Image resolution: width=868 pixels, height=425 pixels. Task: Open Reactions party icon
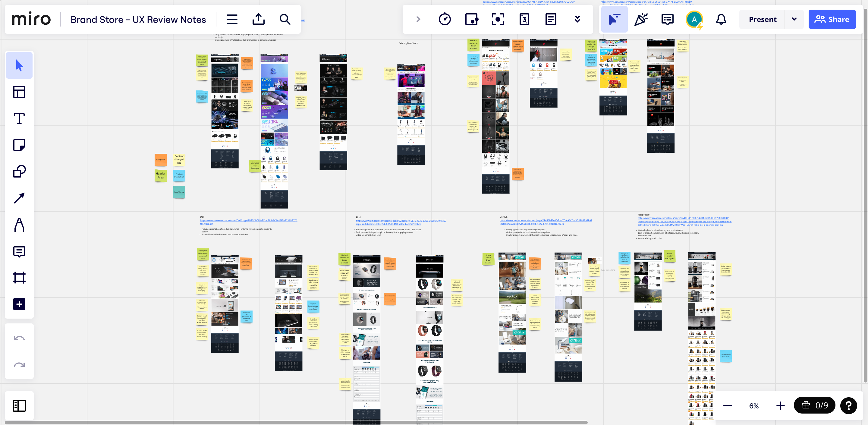pyautogui.click(x=641, y=19)
